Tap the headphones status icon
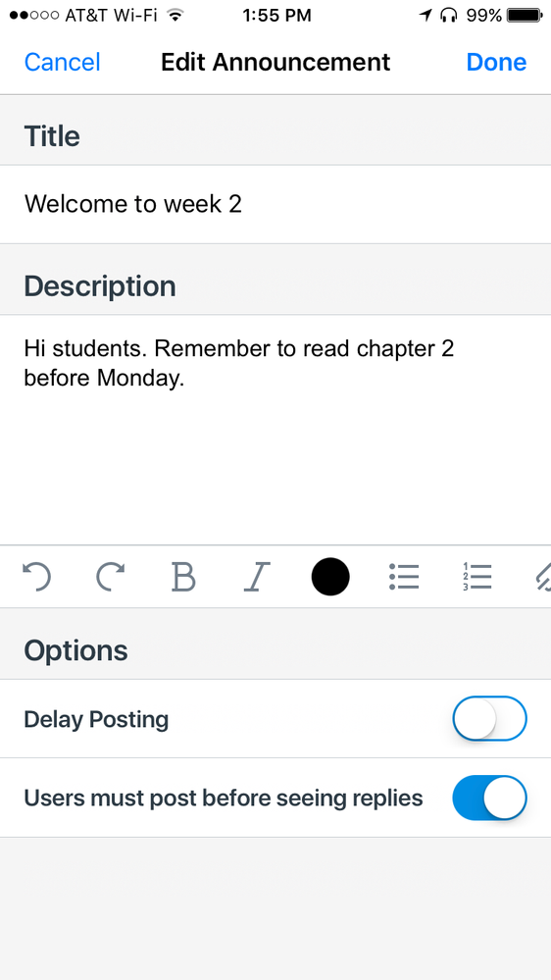Screen dimensions: 551x980 point(448,15)
